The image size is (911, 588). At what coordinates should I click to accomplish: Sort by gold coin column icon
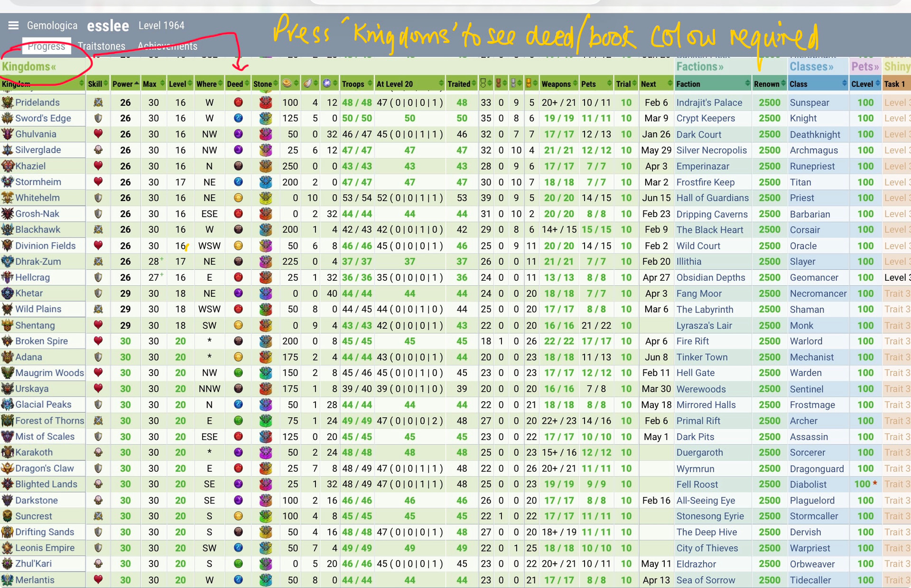click(x=287, y=83)
